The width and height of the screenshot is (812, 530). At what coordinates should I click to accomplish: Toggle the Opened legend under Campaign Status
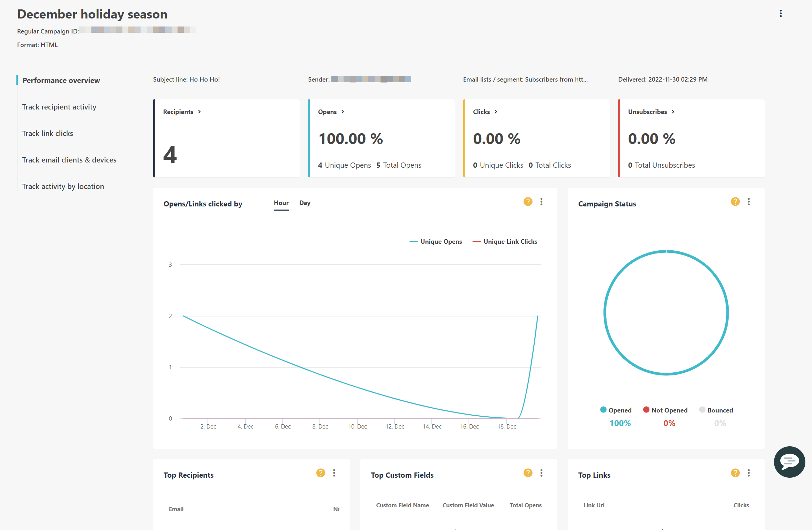click(x=616, y=410)
